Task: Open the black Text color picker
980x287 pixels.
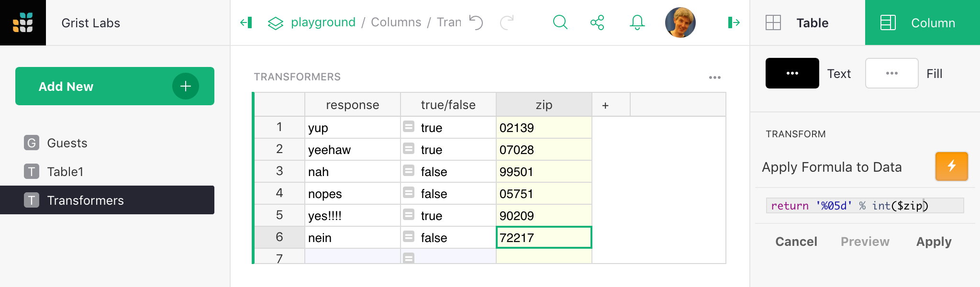Action: [x=792, y=73]
